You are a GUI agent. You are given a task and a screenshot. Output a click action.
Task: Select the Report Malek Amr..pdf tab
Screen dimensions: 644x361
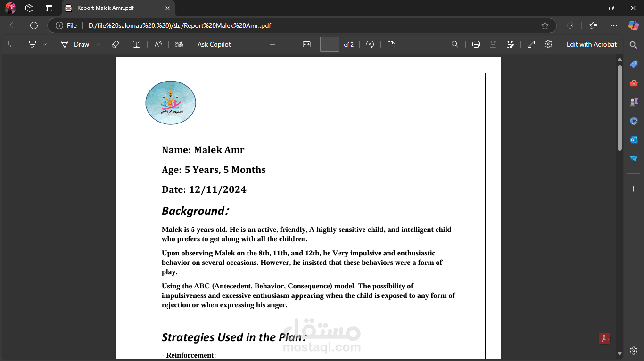pyautogui.click(x=118, y=8)
